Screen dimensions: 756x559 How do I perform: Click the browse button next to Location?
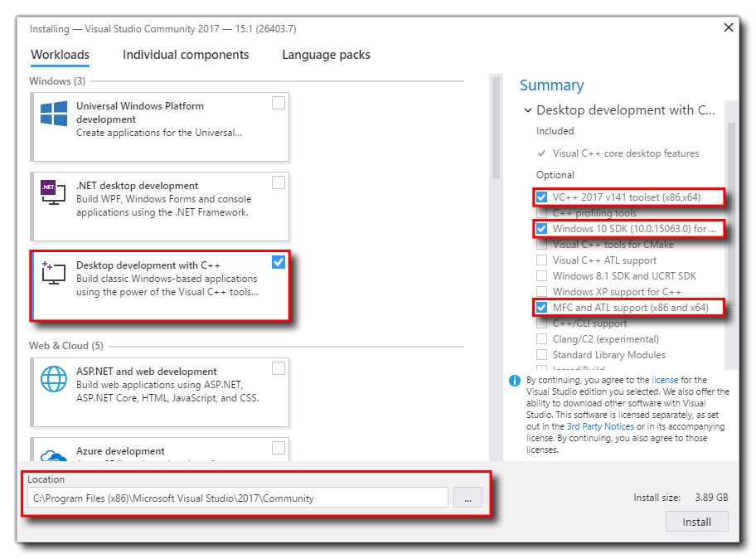click(468, 498)
